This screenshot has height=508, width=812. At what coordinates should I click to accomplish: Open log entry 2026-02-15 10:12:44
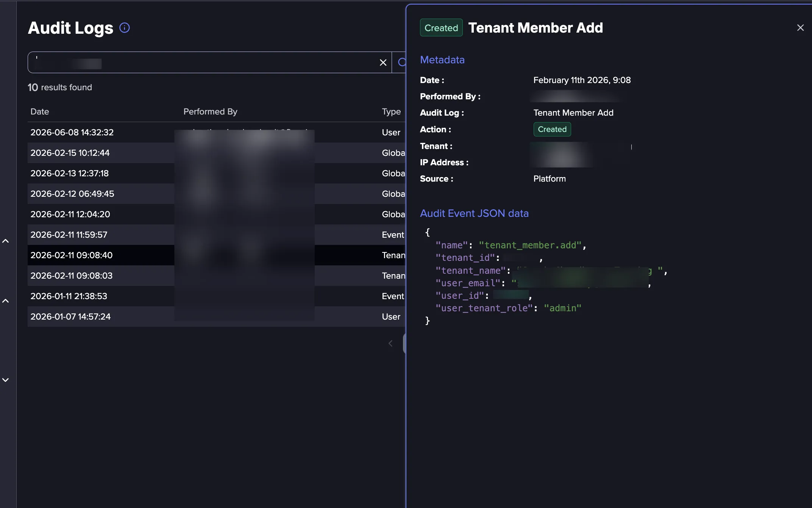(217, 153)
